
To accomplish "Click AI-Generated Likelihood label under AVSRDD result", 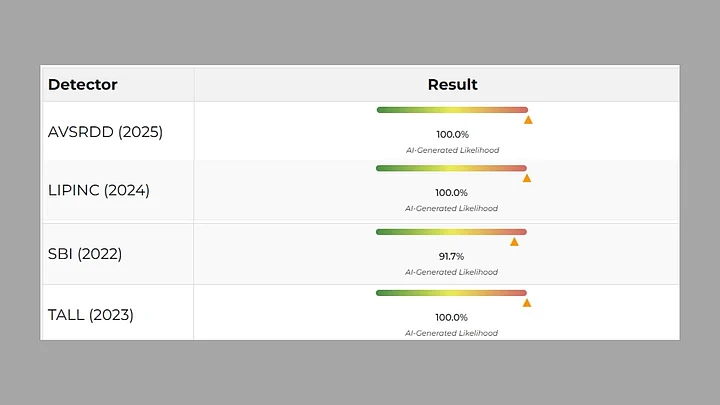I will coord(452,150).
